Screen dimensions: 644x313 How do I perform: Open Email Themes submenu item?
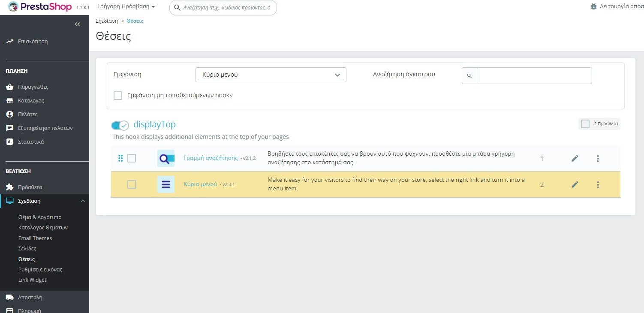pos(35,238)
